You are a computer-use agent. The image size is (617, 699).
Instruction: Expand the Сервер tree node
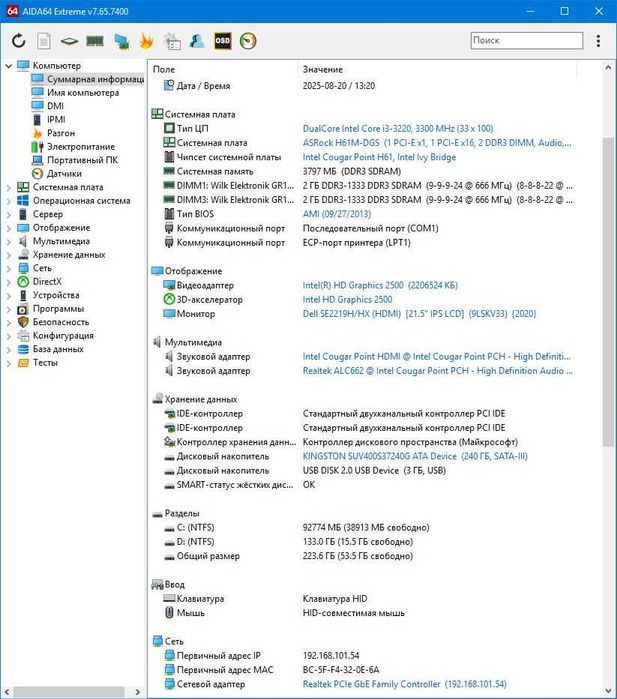pos(8,214)
